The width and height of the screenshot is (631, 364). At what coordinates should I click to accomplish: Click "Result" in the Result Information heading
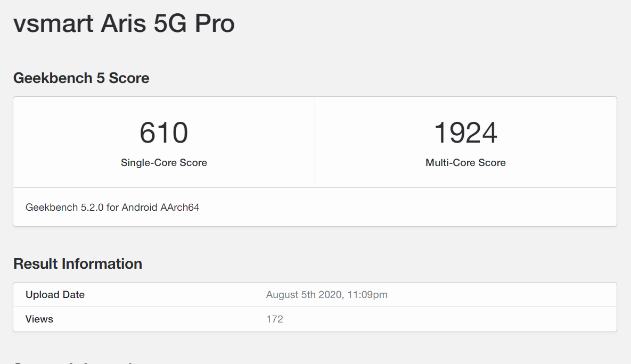36,264
